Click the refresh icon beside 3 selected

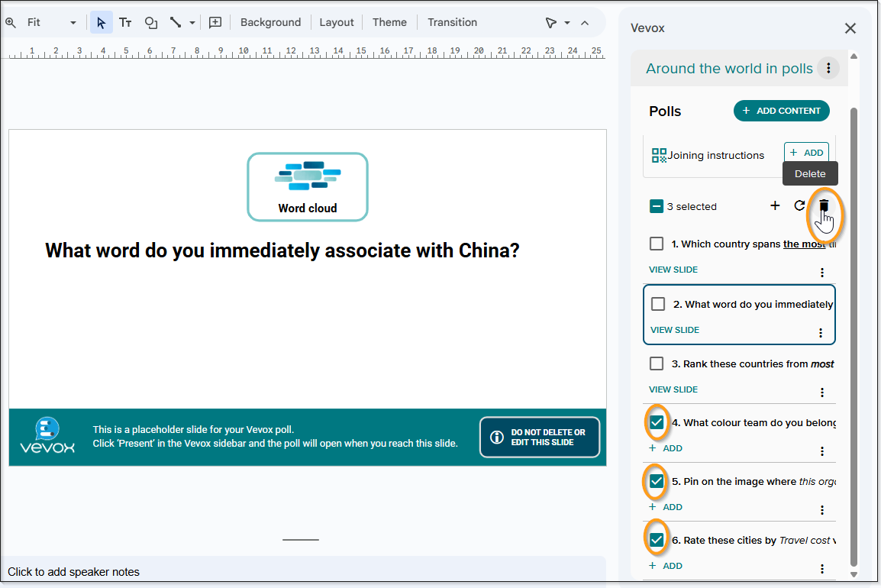pos(799,205)
